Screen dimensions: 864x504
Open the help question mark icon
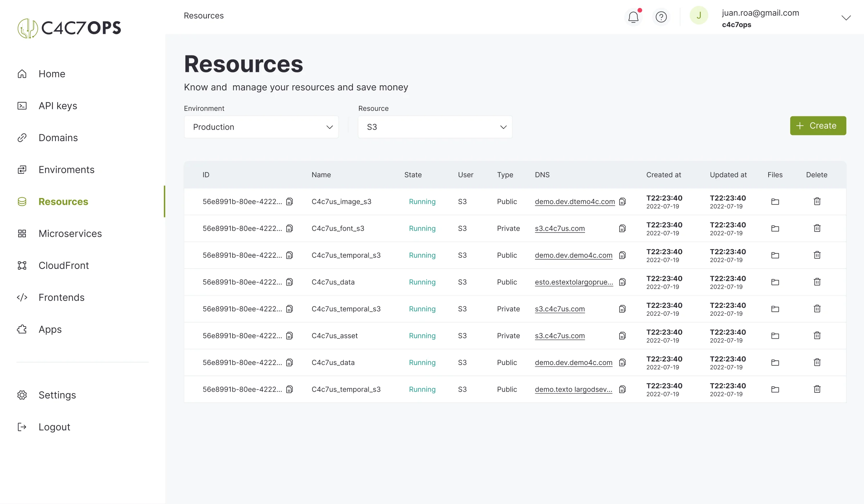coord(661,17)
